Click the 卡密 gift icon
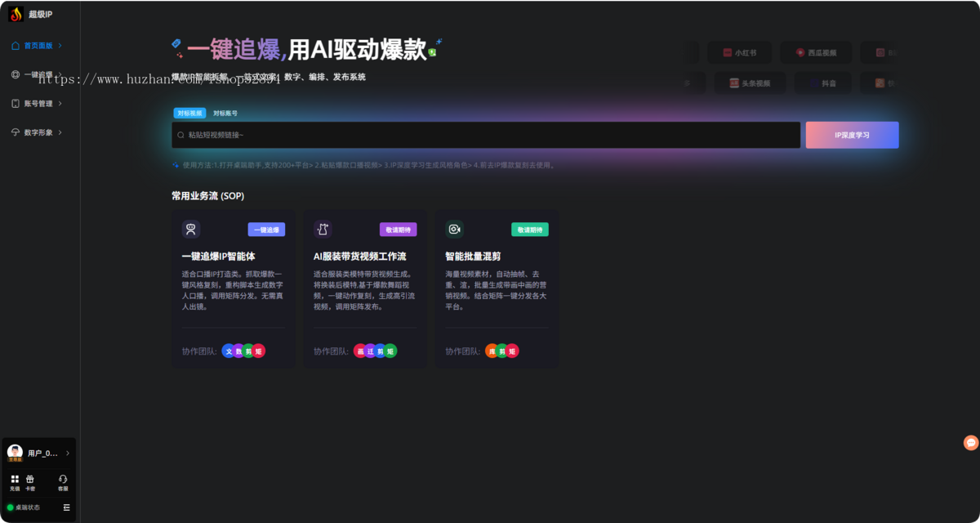980x523 pixels. [x=30, y=479]
